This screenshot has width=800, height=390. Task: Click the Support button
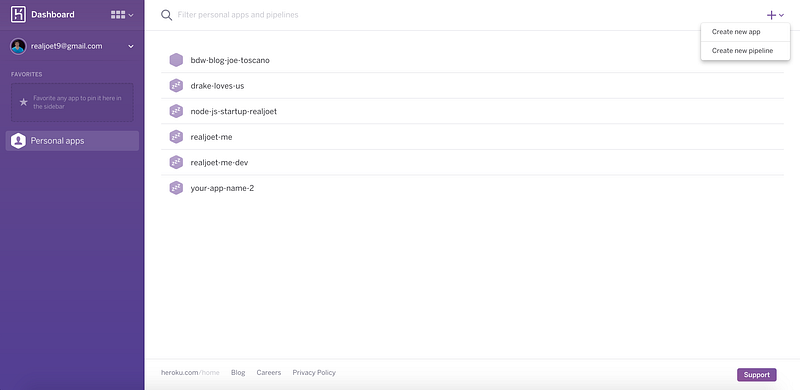coord(757,375)
